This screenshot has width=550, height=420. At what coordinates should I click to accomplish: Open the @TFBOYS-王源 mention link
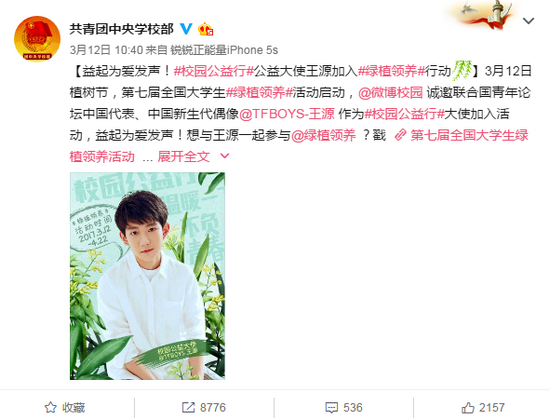(x=287, y=114)
